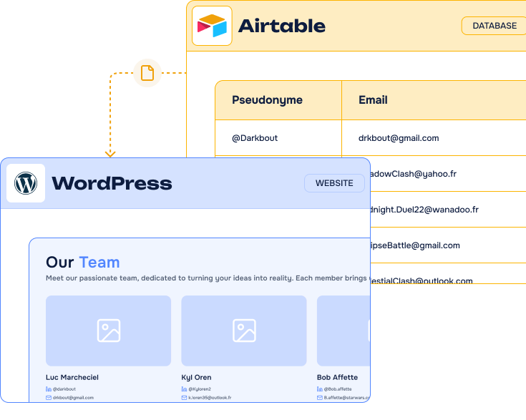Select the Email column header

tap(434, 100)
